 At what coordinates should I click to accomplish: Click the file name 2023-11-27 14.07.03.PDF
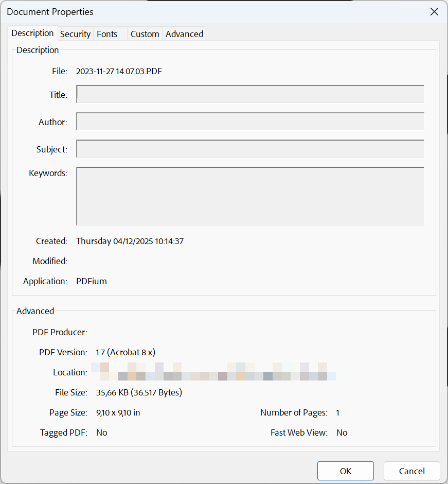[119, 71]
